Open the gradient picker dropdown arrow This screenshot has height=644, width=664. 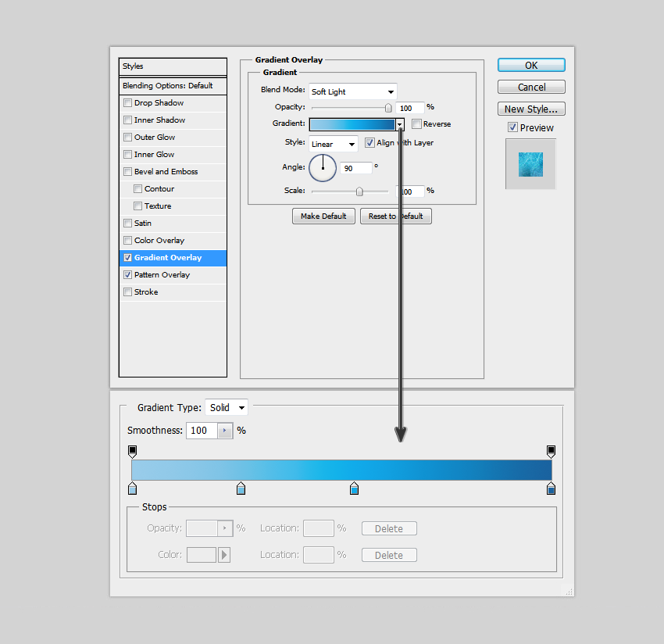click(400, 124)
